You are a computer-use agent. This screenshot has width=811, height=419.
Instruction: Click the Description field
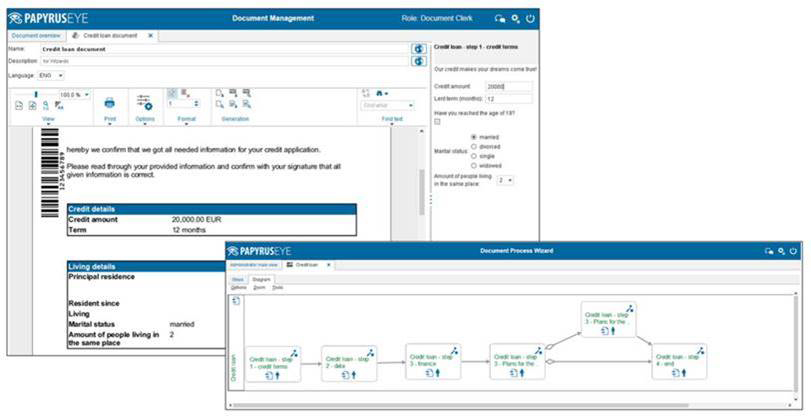tap(225, 61)
